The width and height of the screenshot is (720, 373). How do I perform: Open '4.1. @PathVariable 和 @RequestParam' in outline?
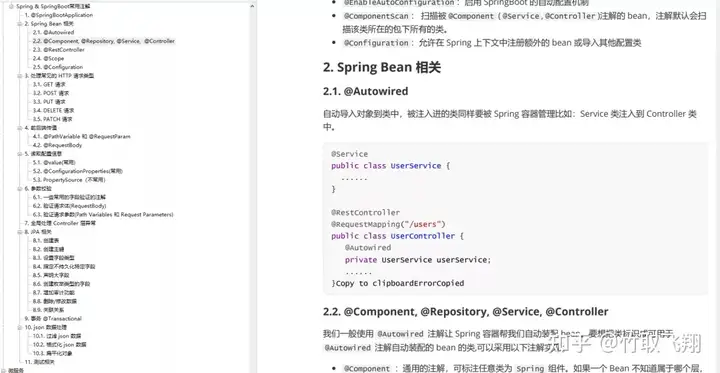click(x=82, y=137)
